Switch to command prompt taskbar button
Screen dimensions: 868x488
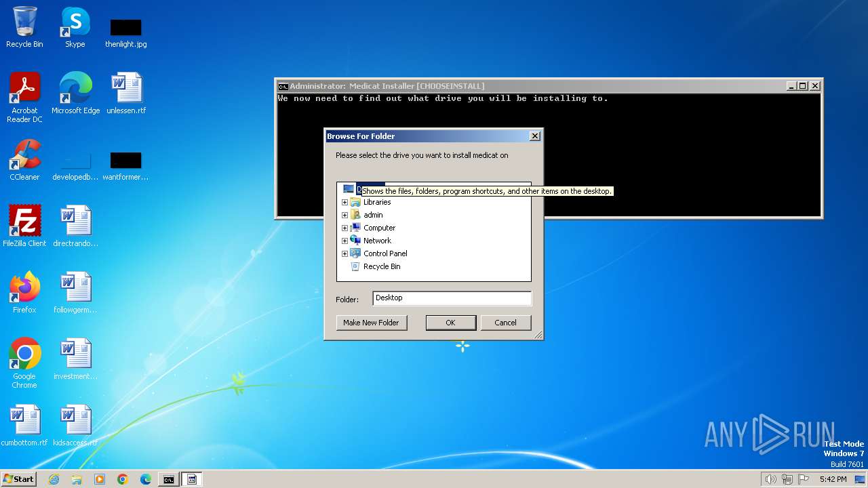(168, 479)
